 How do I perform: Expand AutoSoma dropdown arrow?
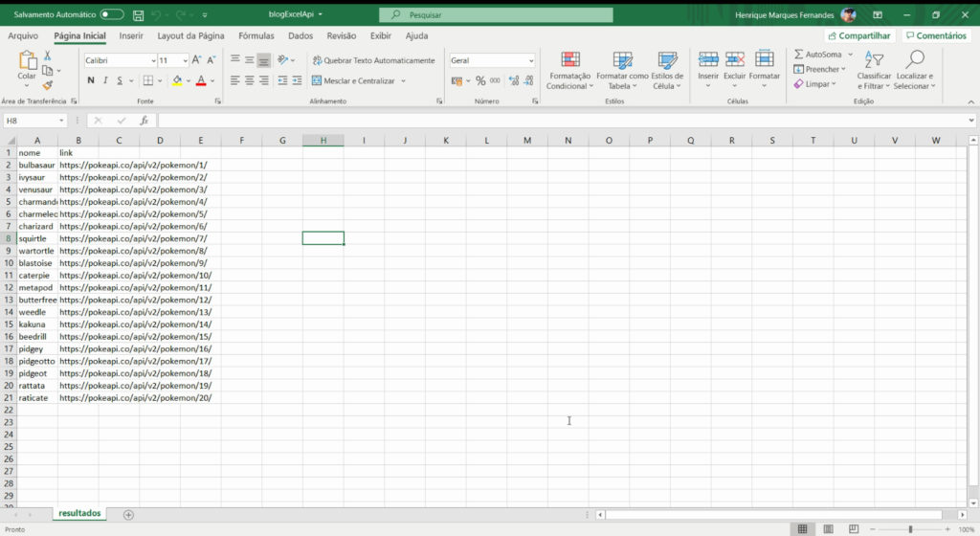(x=850, y=55)
